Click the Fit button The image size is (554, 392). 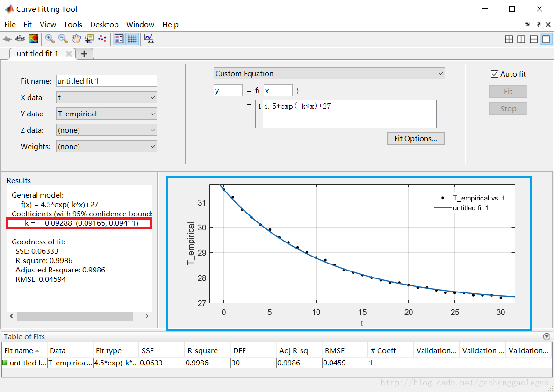508,92
